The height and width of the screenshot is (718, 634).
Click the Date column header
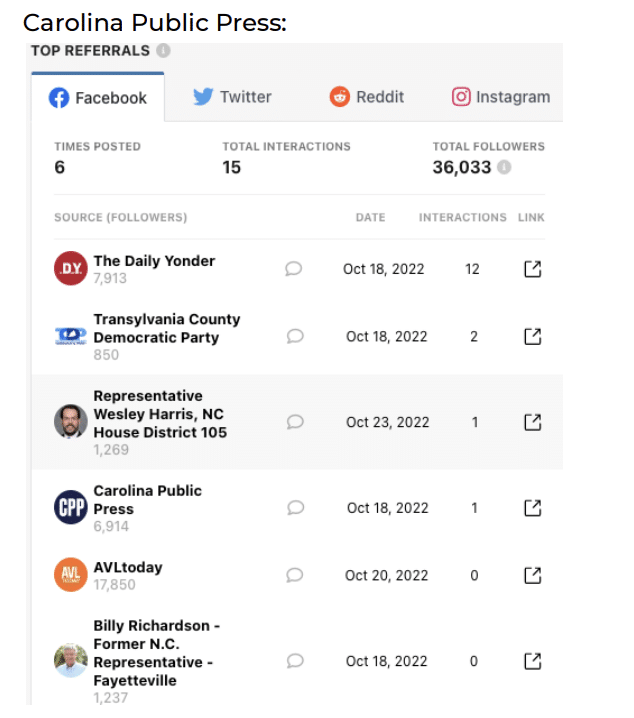click(370, 217)
